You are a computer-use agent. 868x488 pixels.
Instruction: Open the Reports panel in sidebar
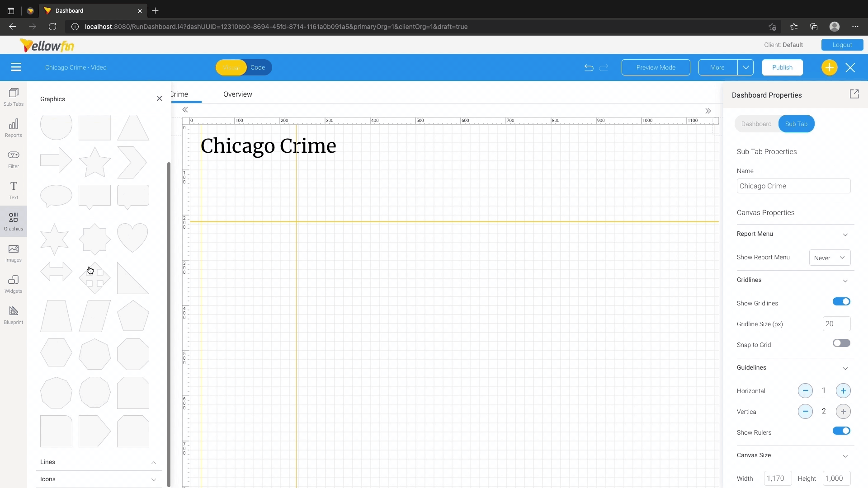(14, 128)
